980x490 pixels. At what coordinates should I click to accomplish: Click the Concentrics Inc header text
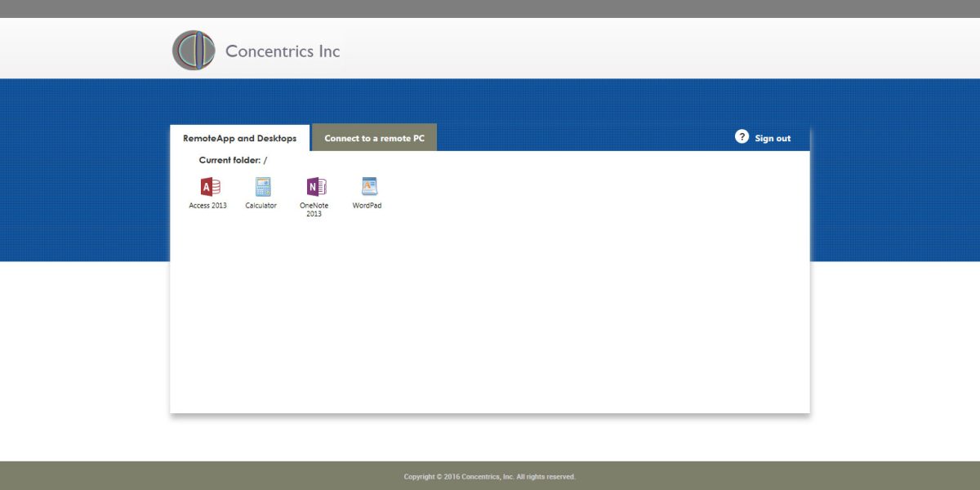[281, 51]
